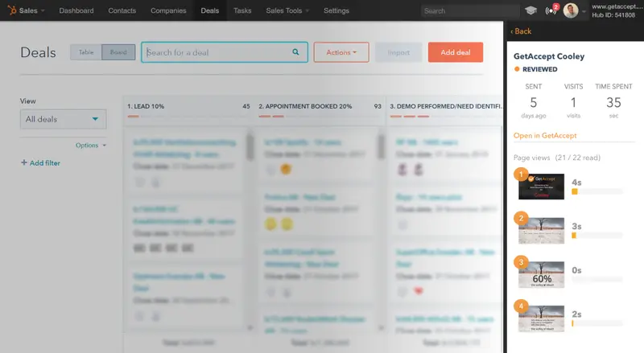Screen dimensions: 644x353
Task: Open the Companies menu item
Action: [168, 10]
